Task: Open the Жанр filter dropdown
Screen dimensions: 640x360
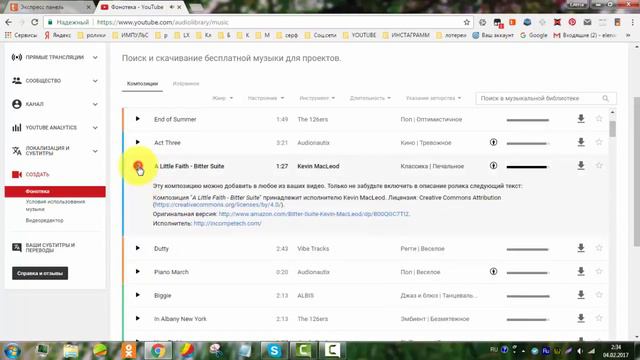Action: [x=222, y=98]
